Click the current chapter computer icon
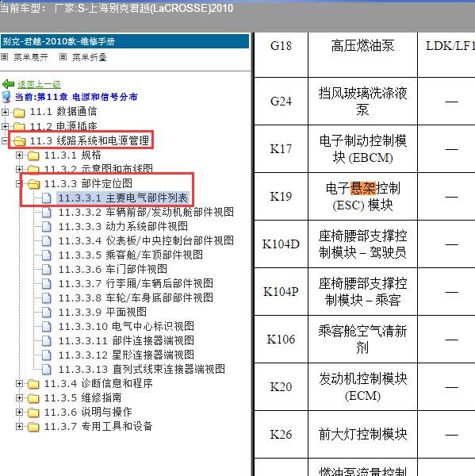Image resolution: width=475 pixels, height=476 pixels. pyautogui.click(x=6, y=97)
